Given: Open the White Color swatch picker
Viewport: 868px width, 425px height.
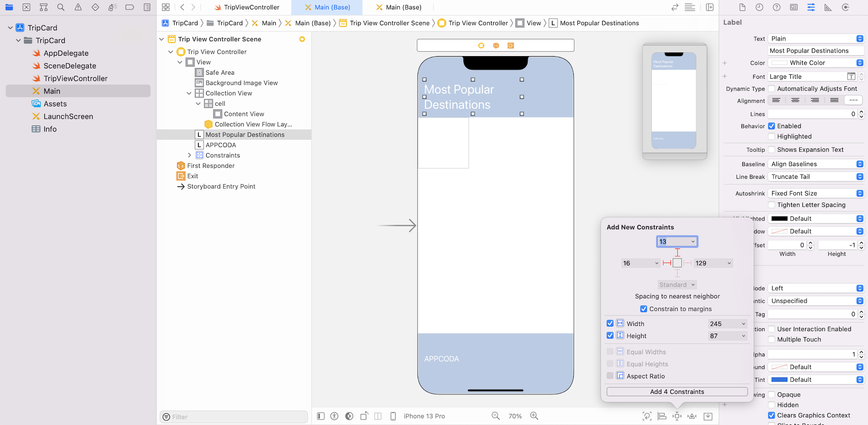Looking at the screenshot, I should (x=779, y=63).
